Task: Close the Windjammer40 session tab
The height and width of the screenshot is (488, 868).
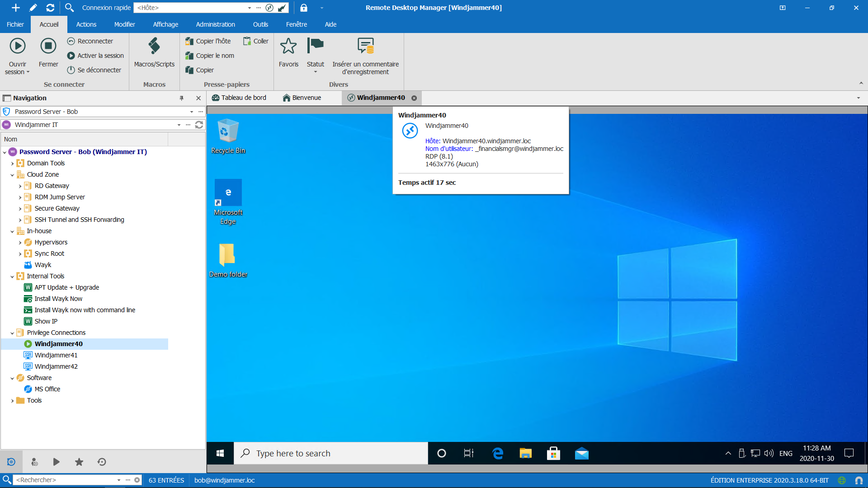Action: [414, 98]
